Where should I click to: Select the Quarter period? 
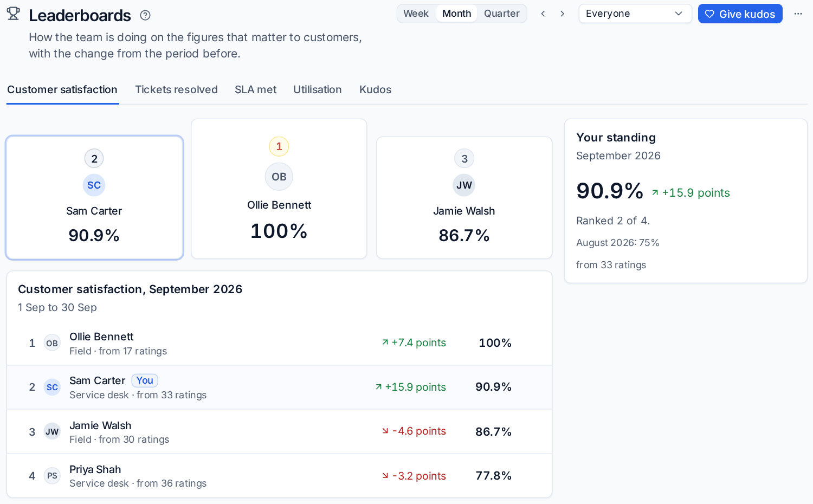tap(502, 14)
